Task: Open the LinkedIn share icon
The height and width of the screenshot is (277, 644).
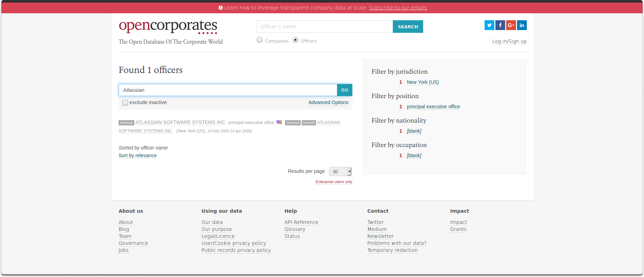Action: pyautogui.click(x=522, y=25)
